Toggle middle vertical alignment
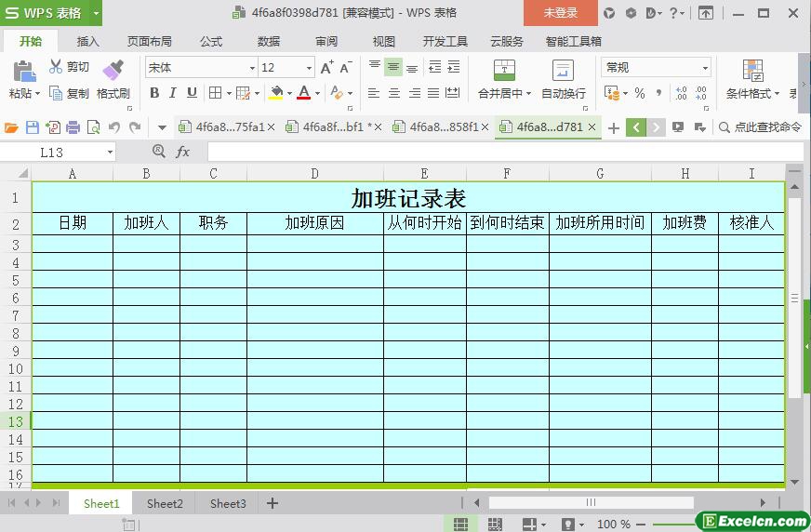The height and width of the screenshot is (532, 811). (393, 67)
